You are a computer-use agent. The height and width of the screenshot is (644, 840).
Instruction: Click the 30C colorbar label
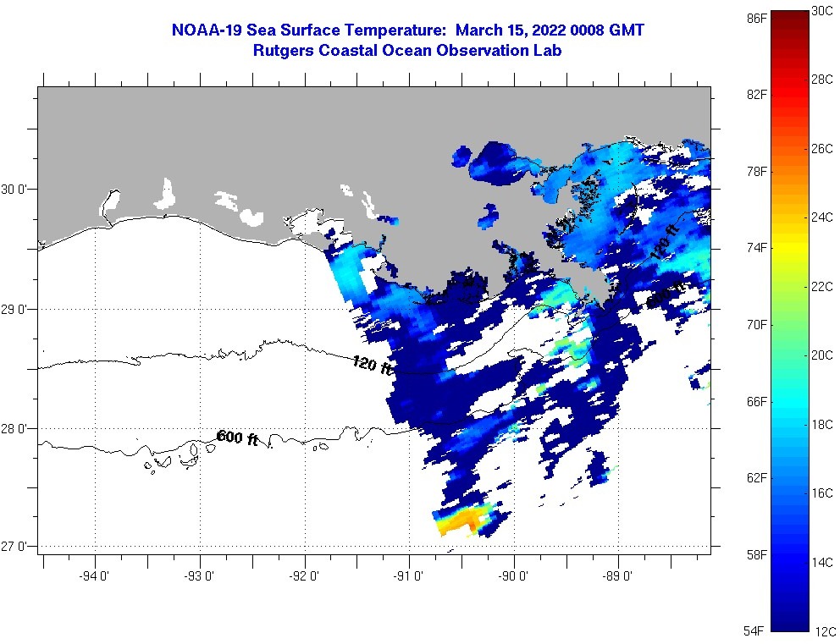(x=822, y=11)
